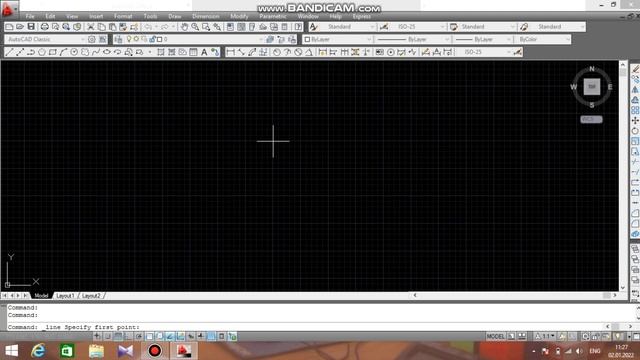The image size is (640, 360).
Task: Select the Circle tool
Action: click(x=74, y=52)
